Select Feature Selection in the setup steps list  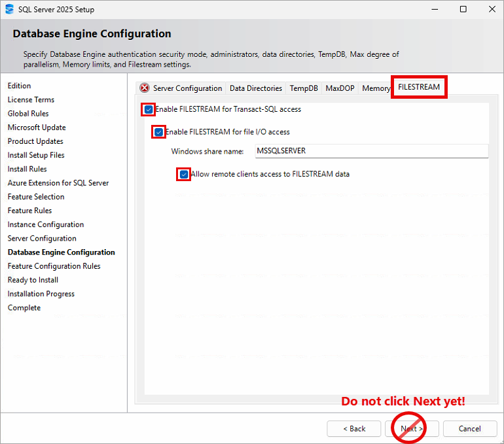click(36, 197)
